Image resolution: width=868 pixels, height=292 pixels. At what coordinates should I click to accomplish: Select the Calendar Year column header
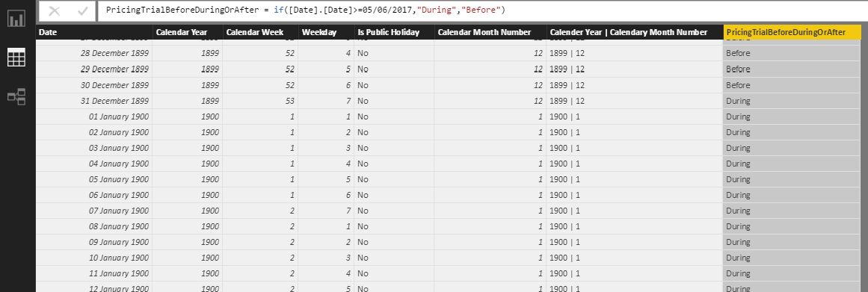pyautogui.click(x=188, y=32)
